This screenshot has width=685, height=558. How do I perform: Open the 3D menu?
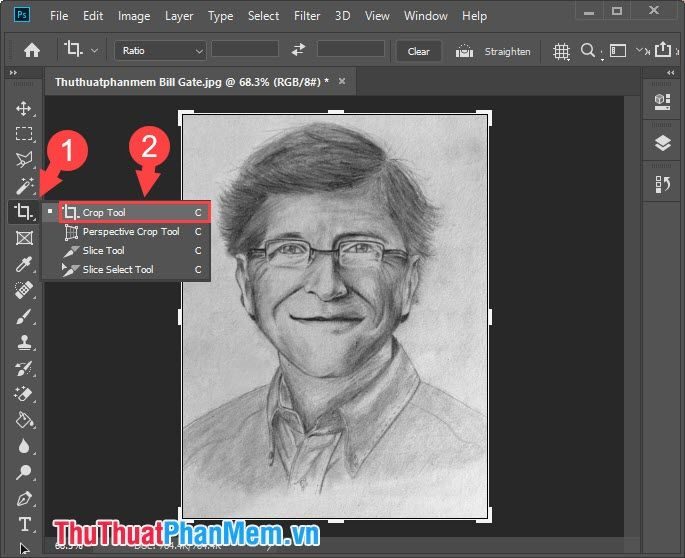coord(342,16)
